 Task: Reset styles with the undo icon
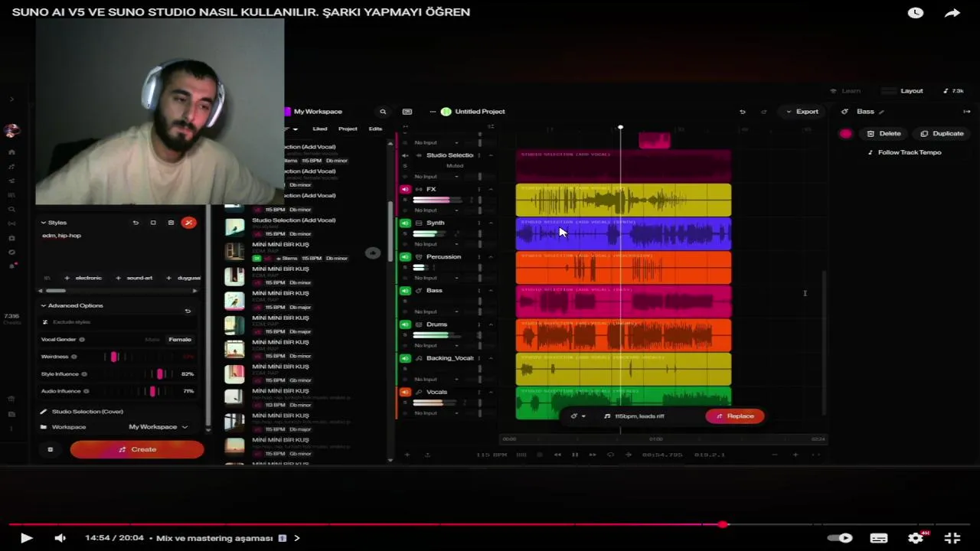tap(136, 223)
